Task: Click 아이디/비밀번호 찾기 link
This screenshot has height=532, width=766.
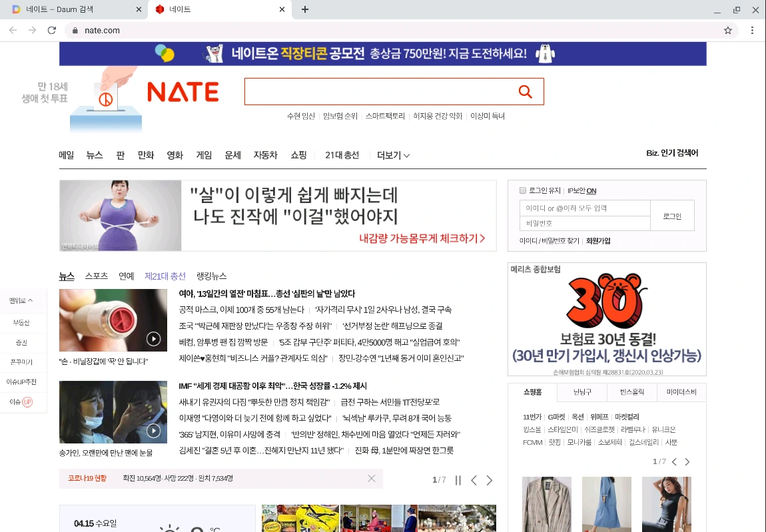Action: point(549,241)
